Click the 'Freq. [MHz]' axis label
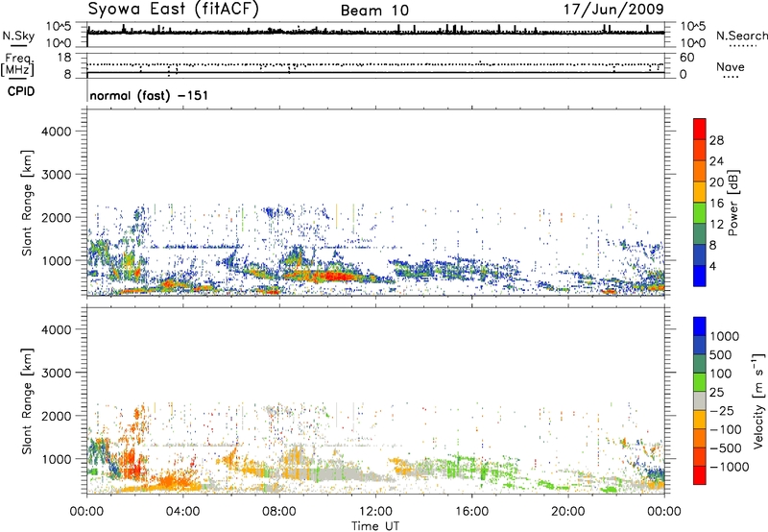 coord(17,65)
